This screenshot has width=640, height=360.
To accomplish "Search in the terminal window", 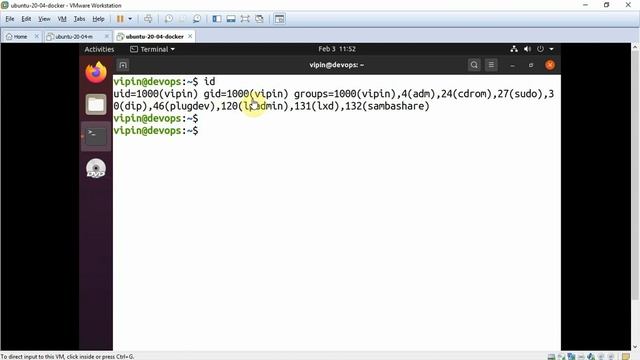I will click(474, 65).
